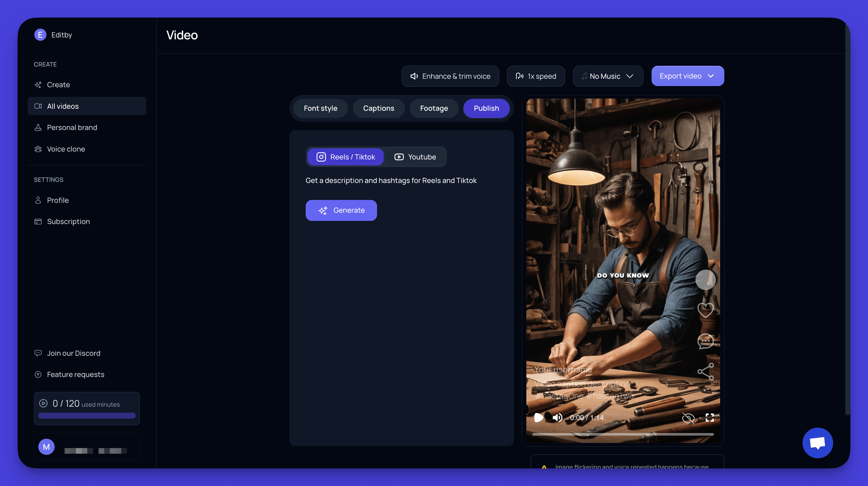Click the Publish button
Image resolution: width=868 pixels, height=486 pixels.
[486, 108]
